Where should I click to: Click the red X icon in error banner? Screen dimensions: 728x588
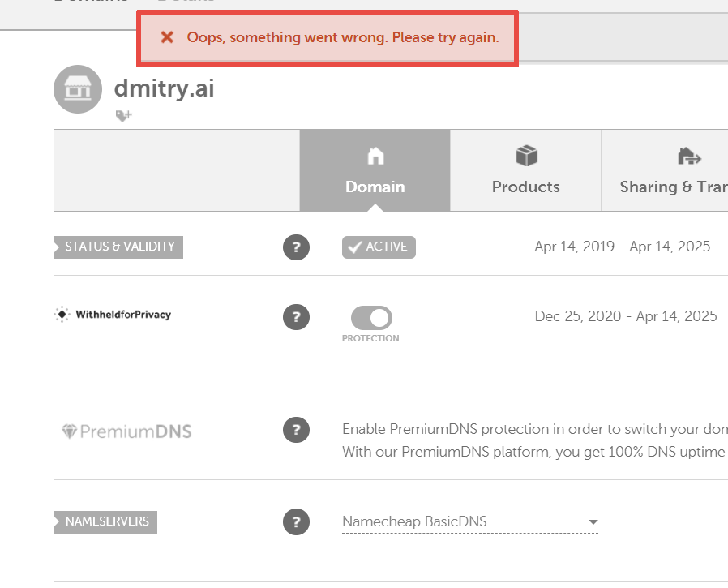[x=167, y=37]
